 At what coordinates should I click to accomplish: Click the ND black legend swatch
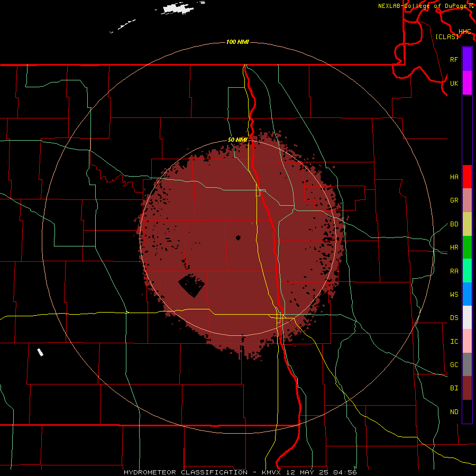click(467, 411)
